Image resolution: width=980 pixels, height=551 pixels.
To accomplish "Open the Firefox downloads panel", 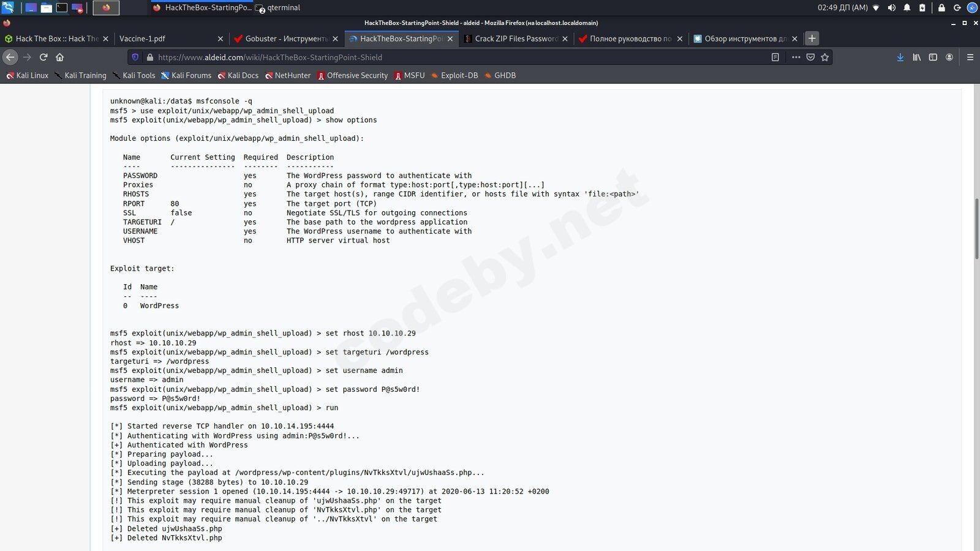I will point(900,57).
